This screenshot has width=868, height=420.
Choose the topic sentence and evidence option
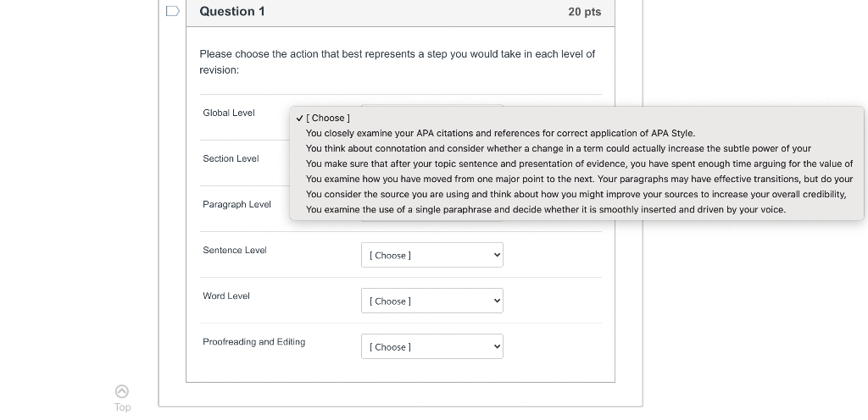(x=579, y=163)
